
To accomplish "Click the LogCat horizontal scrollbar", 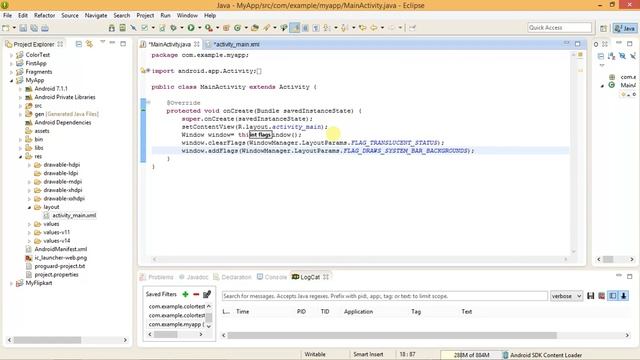I will click(392, 335).
